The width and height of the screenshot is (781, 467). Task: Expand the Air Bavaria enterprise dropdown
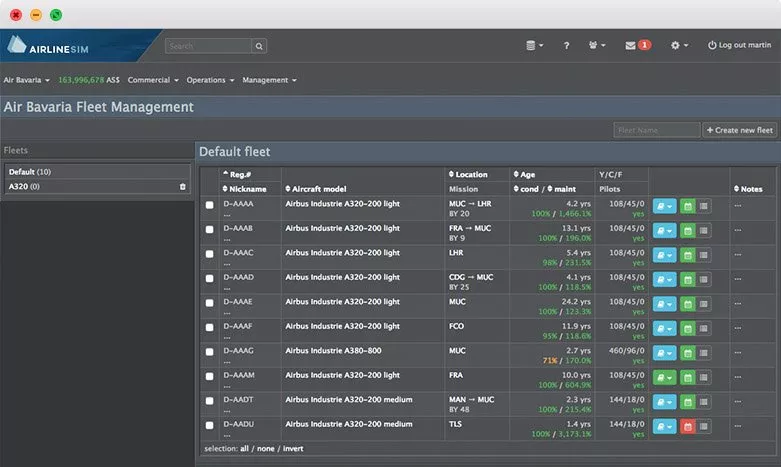(27, 79)
